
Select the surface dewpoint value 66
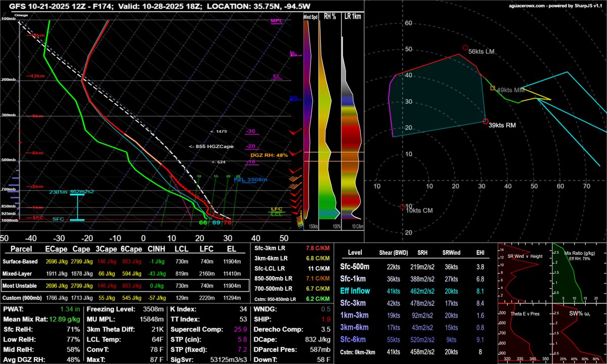click(202, 222)
